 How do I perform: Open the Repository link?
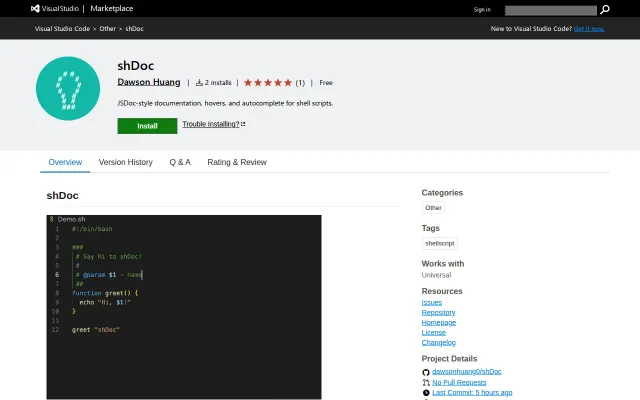[438, 313]
